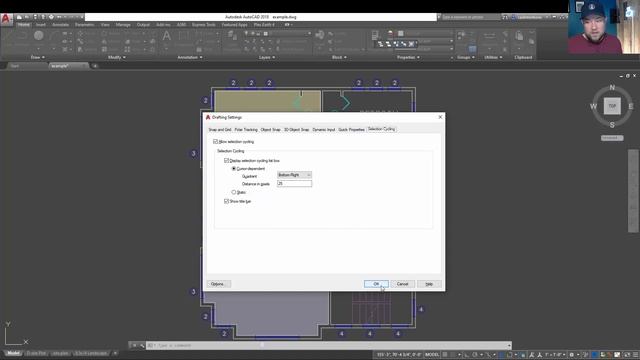
Task: Expand the Annotation panel flyout
Action: tap(189, 58)
